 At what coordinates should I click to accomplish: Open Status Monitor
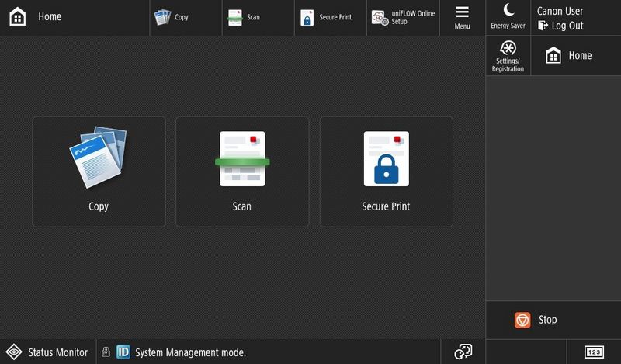click(48, 352)
